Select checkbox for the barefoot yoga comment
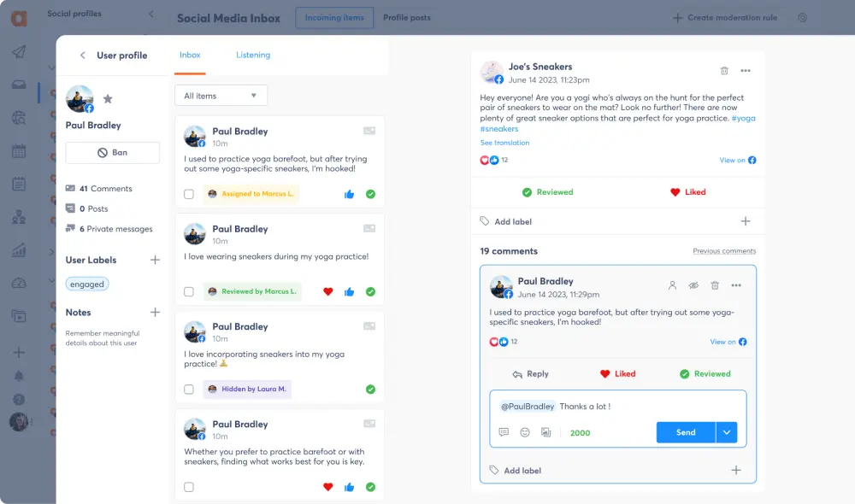 (189, 195)
